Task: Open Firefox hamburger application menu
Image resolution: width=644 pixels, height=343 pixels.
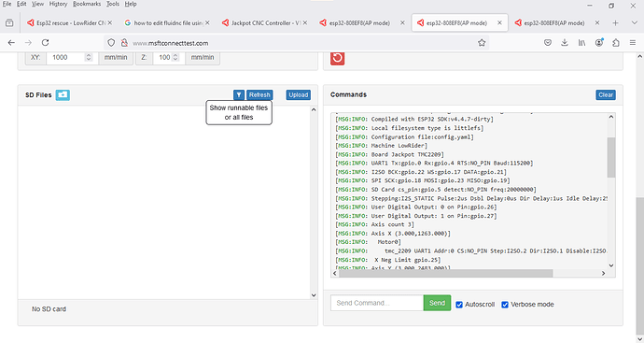Action: (x=633, y=43)
